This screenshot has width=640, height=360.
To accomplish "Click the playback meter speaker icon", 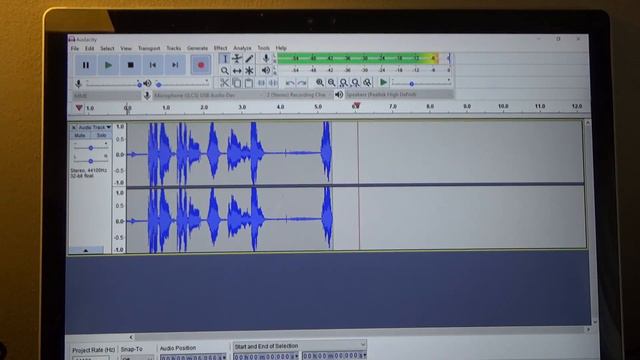I will pyautogui.click(x=266, y=70).
